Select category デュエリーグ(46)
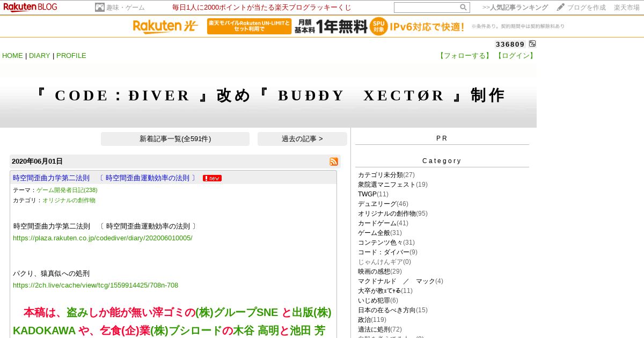This screenshot has width=644, height=338. coord(383,204)
